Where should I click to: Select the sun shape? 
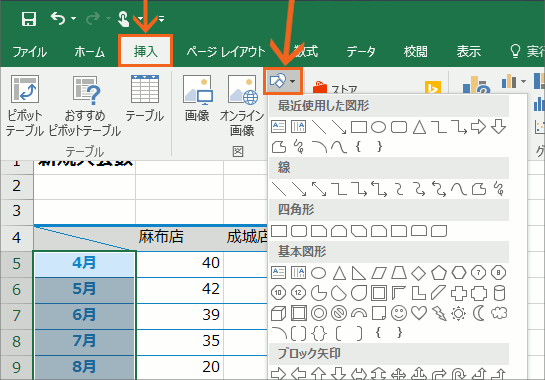click(x=458, y=314)
